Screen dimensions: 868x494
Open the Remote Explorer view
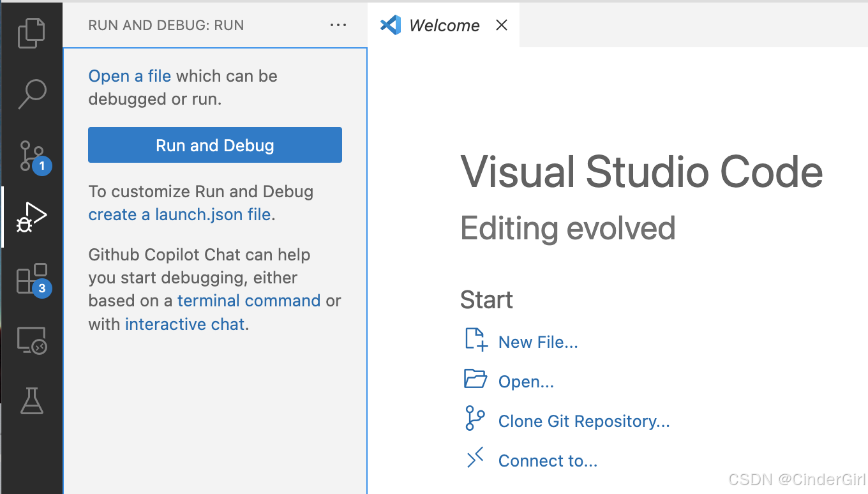click(31, 341)
